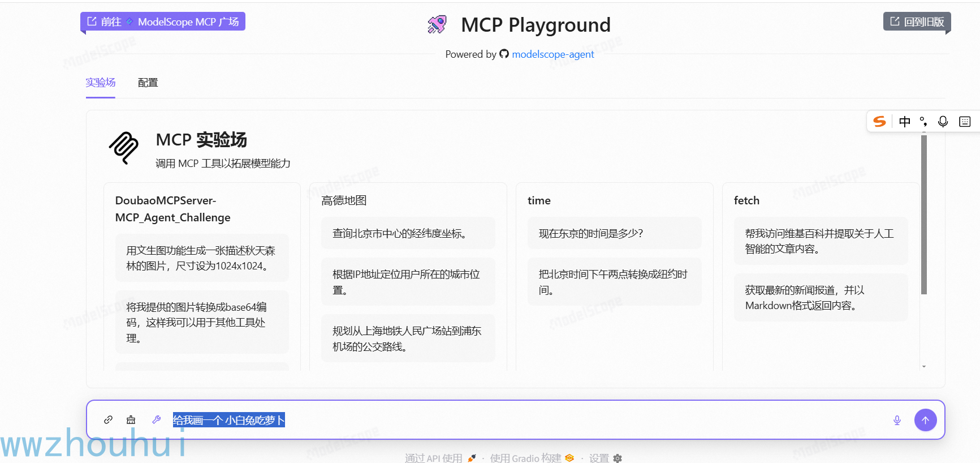Click the robot model icon in input box
Screen dimensions: 980x463
[x=131, y=419]
